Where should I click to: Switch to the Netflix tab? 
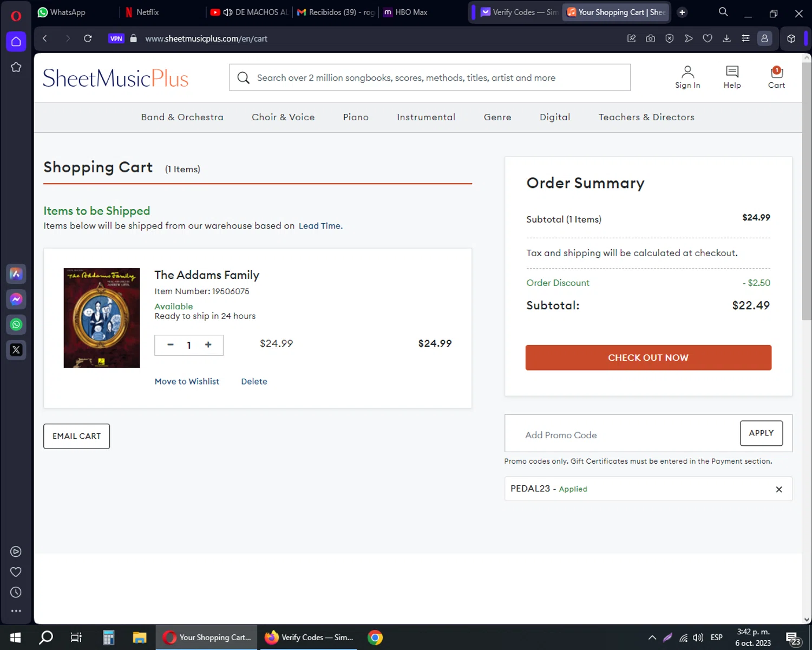pyautogui.click(x=162, y=12)
